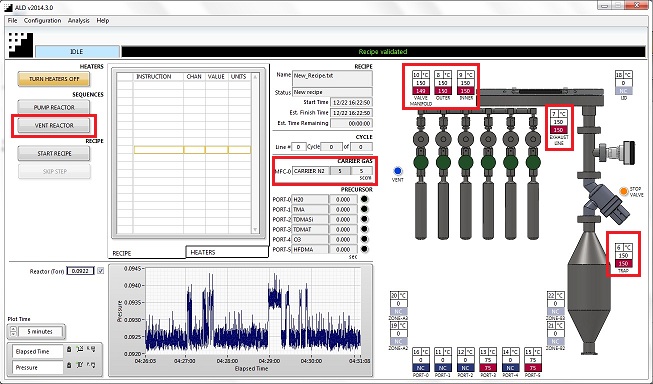Click the EXHAUST LINE setpoint field
Screen dimensions: 653x384
[x=558, y=122]
